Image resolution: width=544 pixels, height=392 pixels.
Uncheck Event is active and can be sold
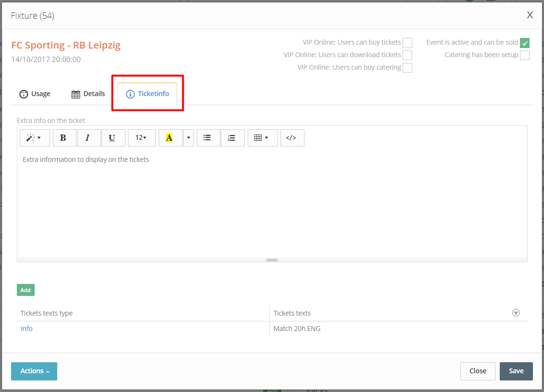525,43
